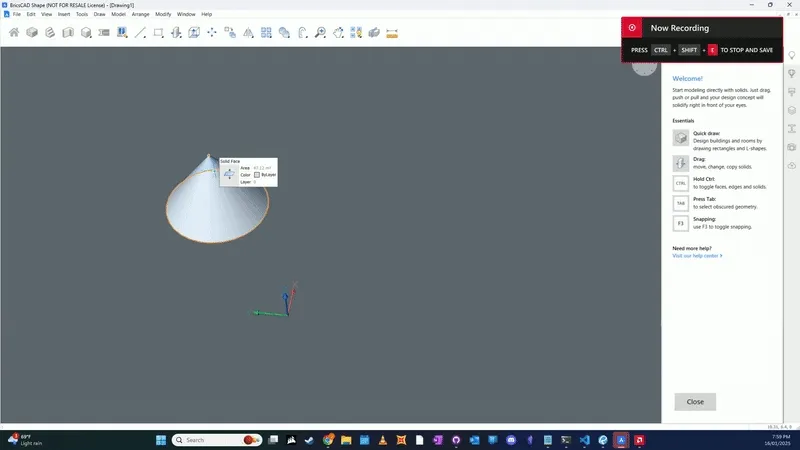Open the Insert menu
Screen dimensions: 800x450
pyautogui.click(x=64, y=14)
